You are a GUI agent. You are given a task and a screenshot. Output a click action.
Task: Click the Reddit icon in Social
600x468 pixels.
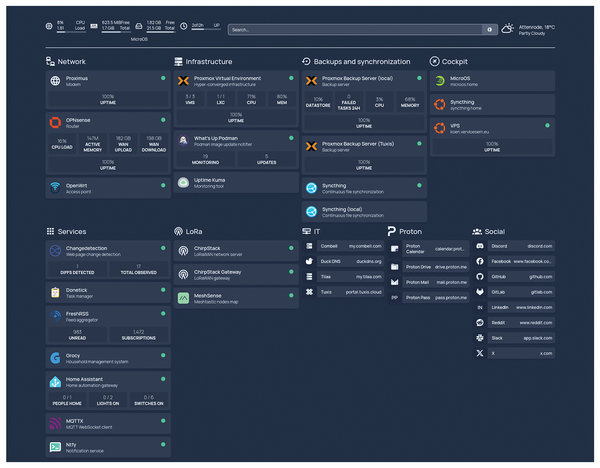(480, 322)
